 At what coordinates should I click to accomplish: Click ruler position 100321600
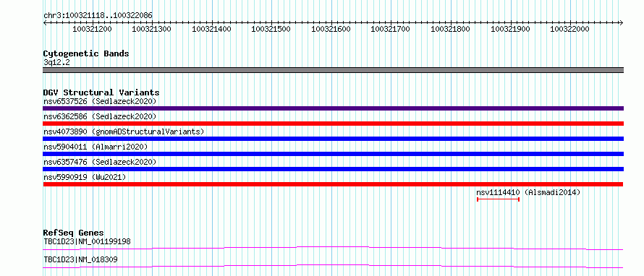[331, 29]
